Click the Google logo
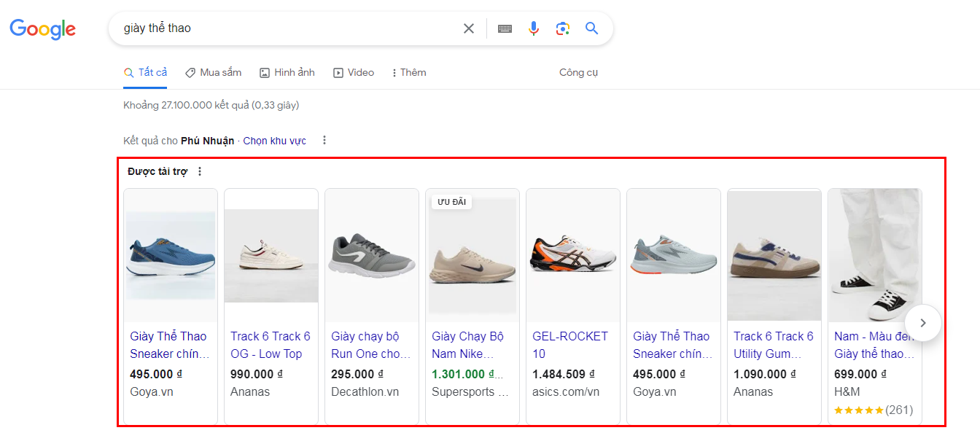This screenshot has width=980, height=441. click(x=42, y=29)
